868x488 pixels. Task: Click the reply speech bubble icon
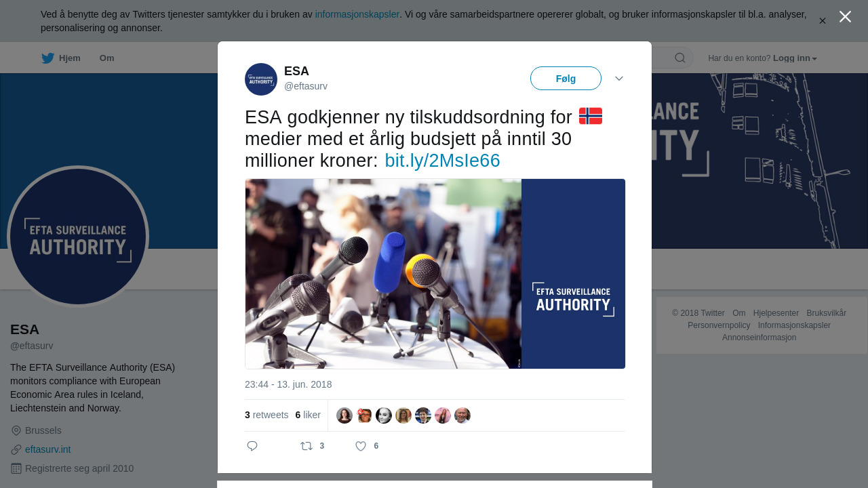point(252,446)
